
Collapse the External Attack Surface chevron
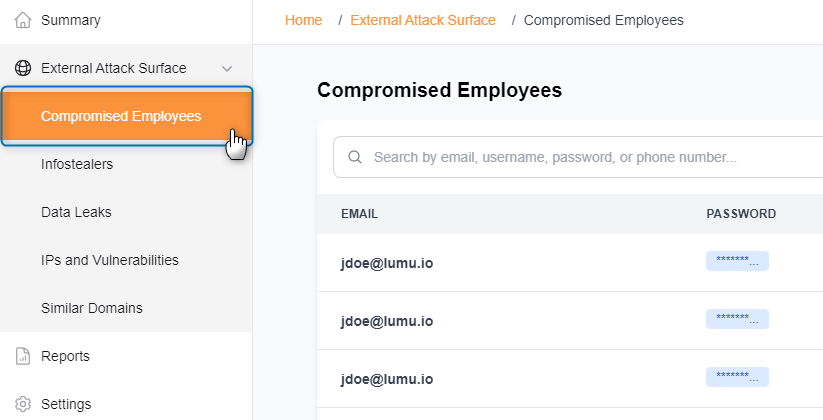[x=227, y=68]
